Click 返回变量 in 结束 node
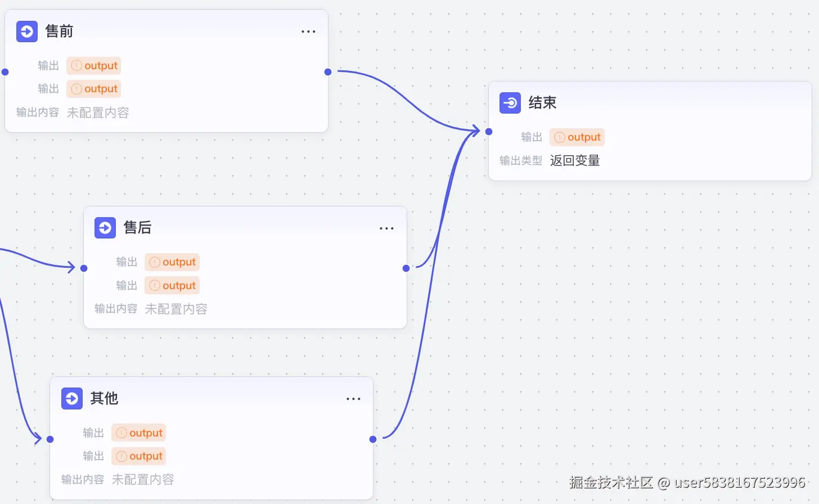Screen dimensions: 819x504 click(575, 161)
